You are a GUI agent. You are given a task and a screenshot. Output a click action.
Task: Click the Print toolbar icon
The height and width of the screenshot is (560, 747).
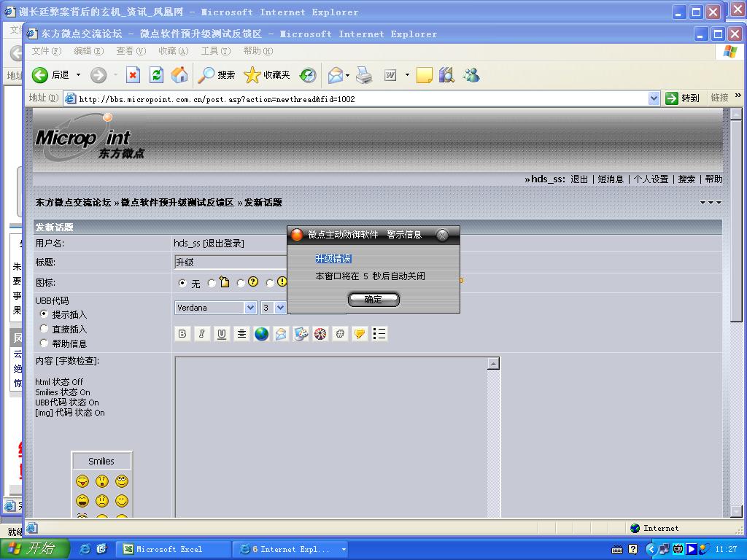coord(365,75)
